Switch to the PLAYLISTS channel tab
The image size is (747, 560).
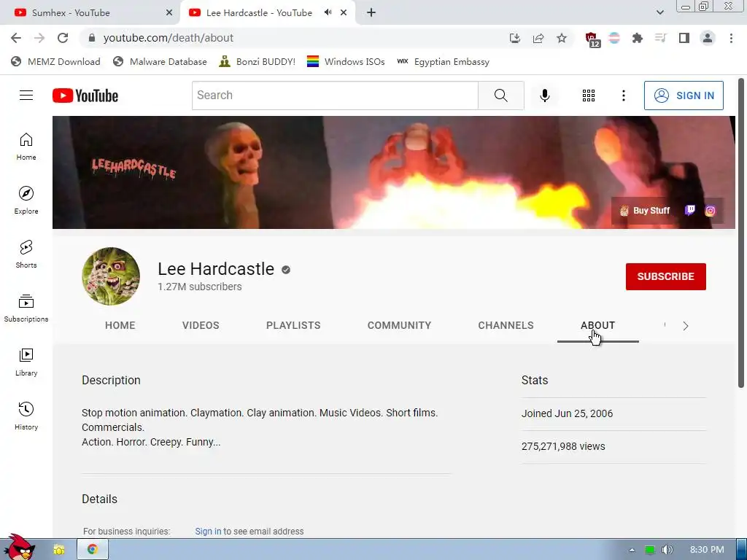tap(293, 325)
